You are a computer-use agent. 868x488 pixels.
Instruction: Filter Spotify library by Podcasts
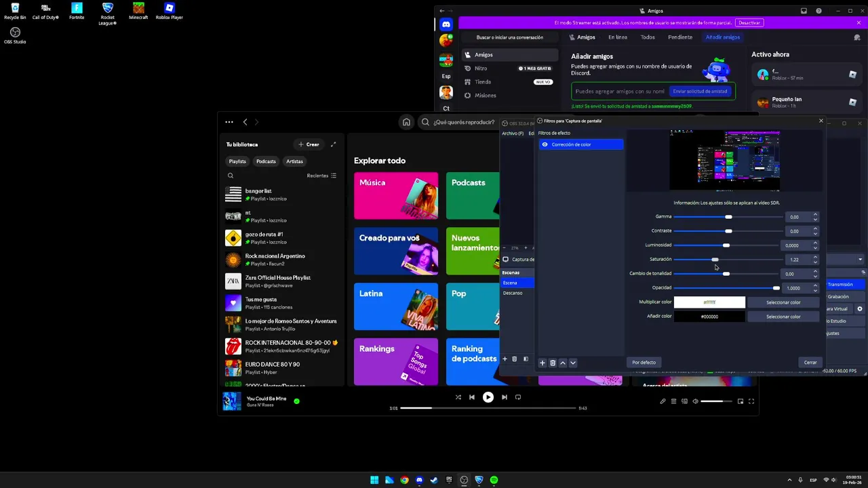(x=266, y=161)
